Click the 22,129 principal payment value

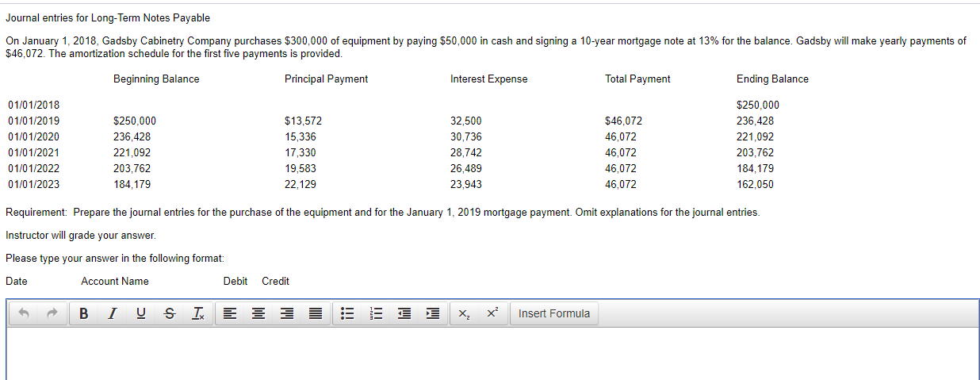pos(301,184)
